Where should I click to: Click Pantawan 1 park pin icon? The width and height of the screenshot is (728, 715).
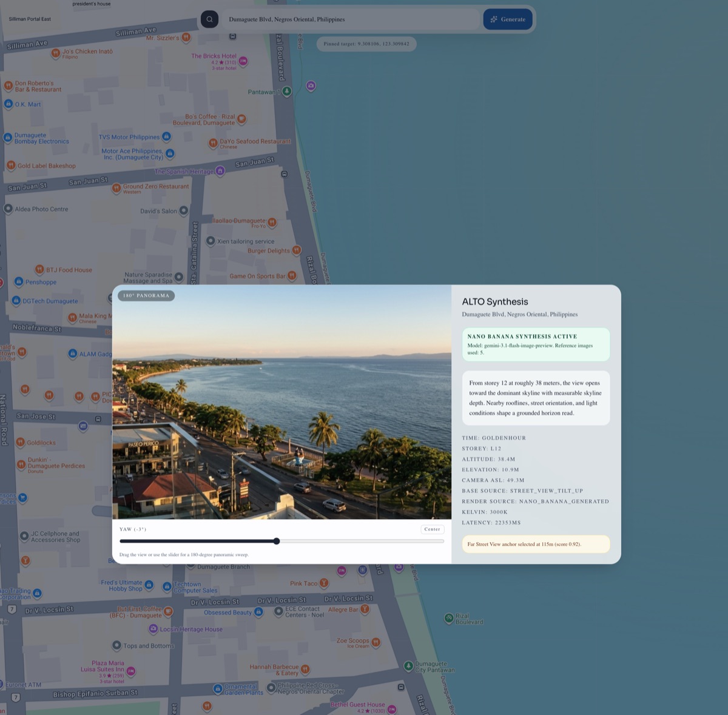coord(287,92)
